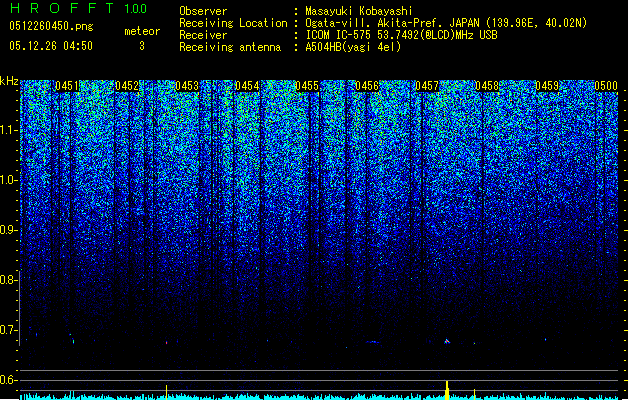Screen dimensions: 629x400
Task: Click the ICOM IC-575 receiver text
Action: click(x=401, y=35)
